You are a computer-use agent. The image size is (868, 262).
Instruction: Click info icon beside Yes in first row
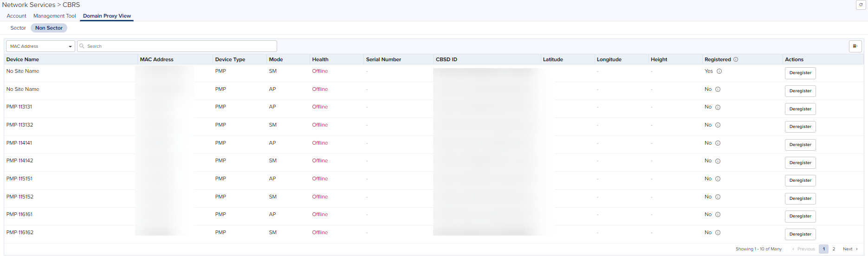point(719,71)
